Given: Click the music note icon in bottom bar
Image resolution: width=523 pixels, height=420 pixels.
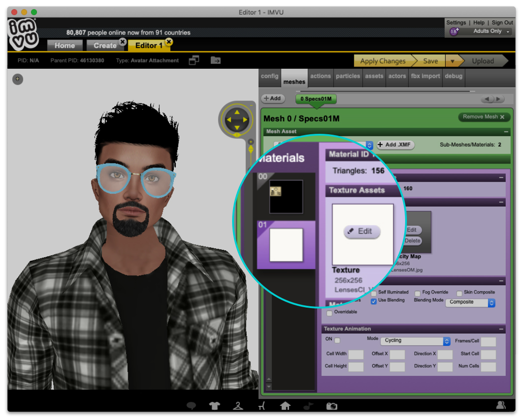Looking at the screenshot, I should click(x=308, y=406).
